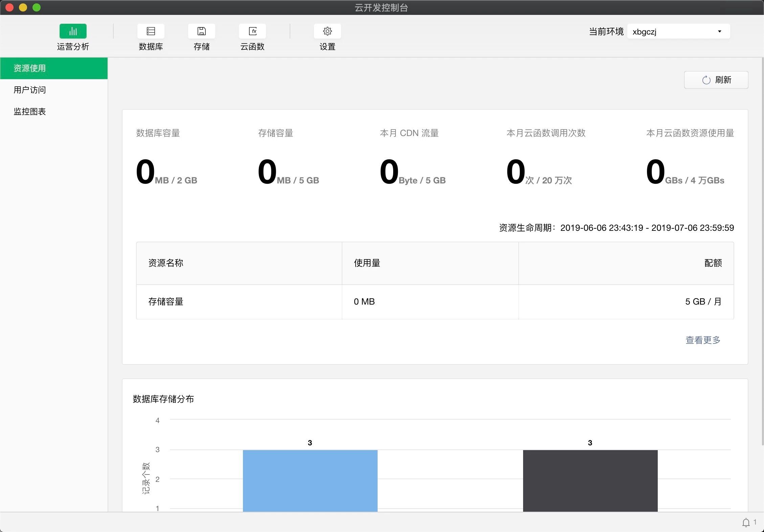The image size is (764, 532).
Task: Click the vertical scrollbar on right
Action: point(762,250)
